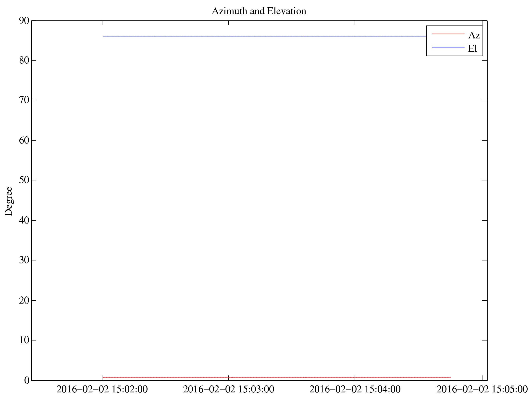The width and height of the screenshot is (532, 412).
Task: Click the 15:02:00 x-axis tick label
Action: coord(102,389)
